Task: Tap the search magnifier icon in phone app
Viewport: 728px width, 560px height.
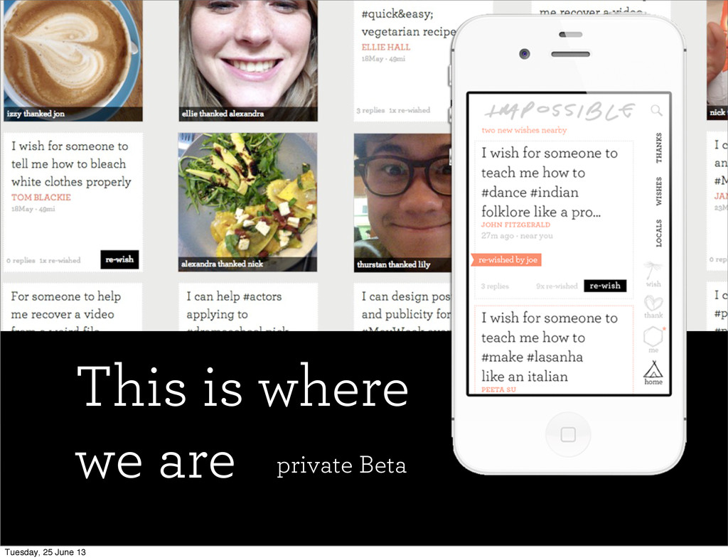Action: coord(656,110)
